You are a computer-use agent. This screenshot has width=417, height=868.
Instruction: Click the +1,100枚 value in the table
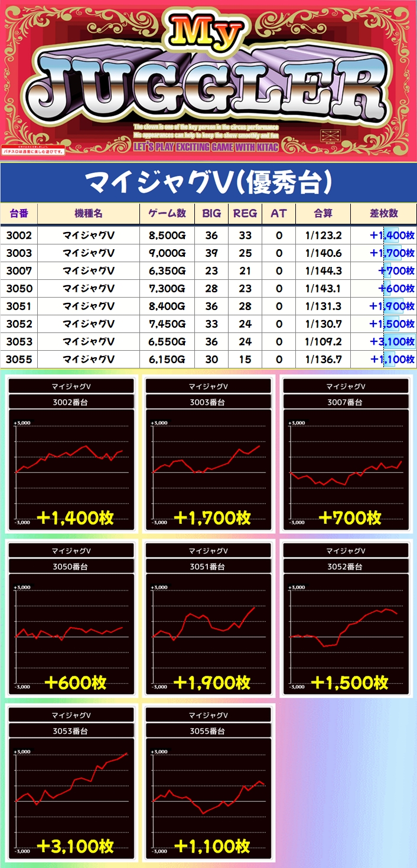point(392,359)
